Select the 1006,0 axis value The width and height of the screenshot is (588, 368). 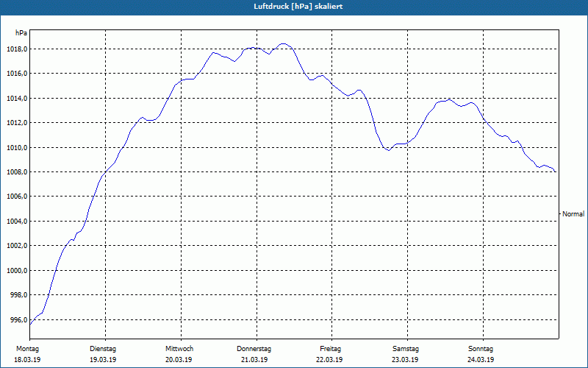17,197
